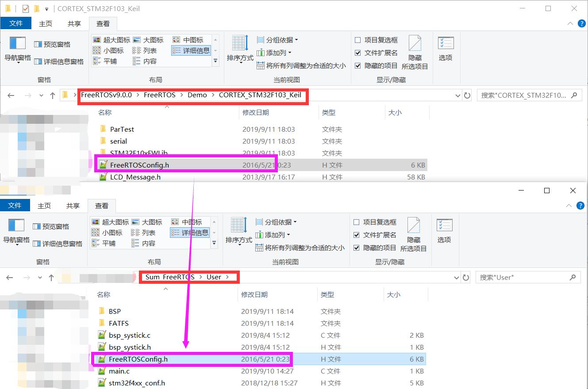Screen dimensions: 588x389
Task: Choose List layout in upper window
Action: [145, 50]
